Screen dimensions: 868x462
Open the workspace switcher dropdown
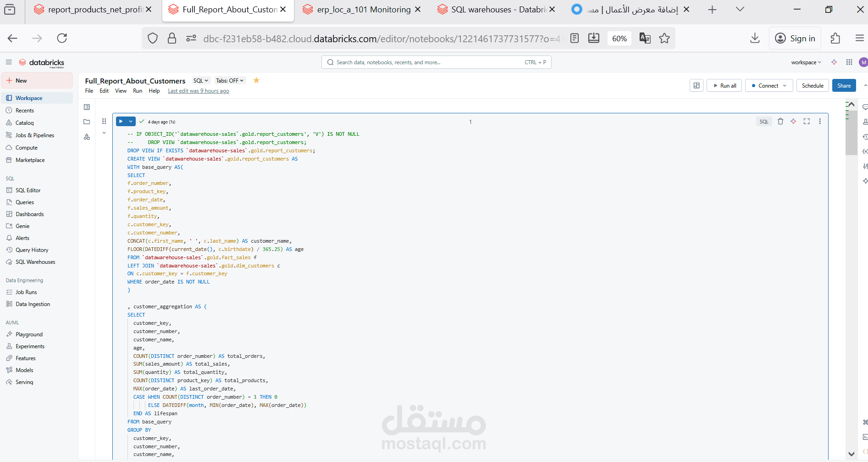coord(806,62)
